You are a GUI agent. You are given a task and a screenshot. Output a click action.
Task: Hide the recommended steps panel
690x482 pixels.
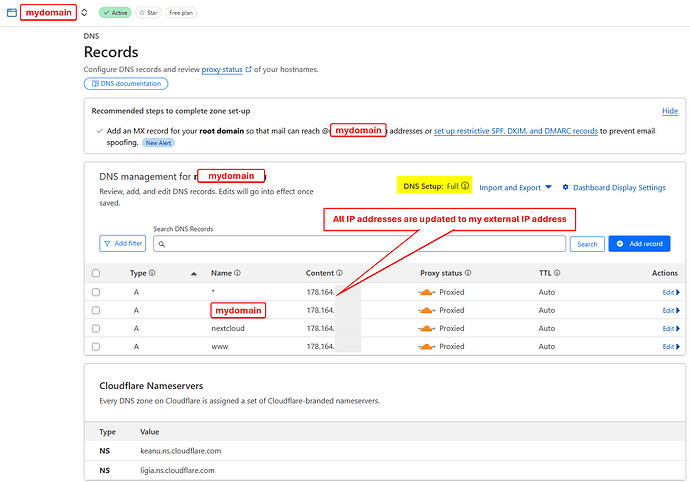pyautogui.click(x=670, y=111)
